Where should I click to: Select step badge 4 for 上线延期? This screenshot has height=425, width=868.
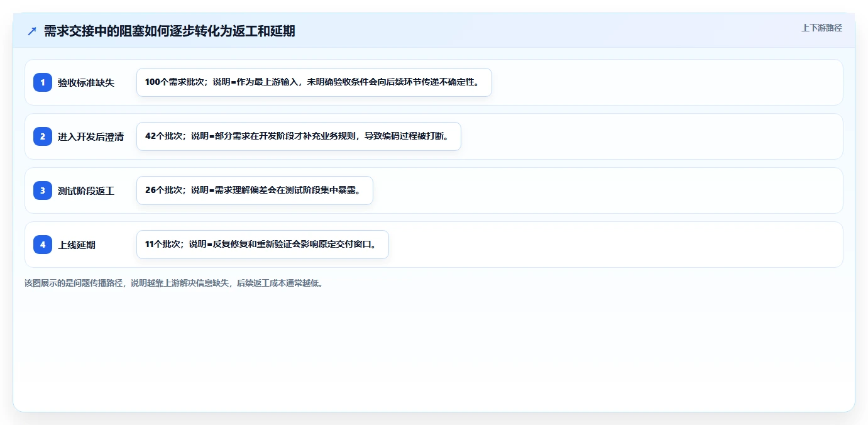[x=43, y=245]
